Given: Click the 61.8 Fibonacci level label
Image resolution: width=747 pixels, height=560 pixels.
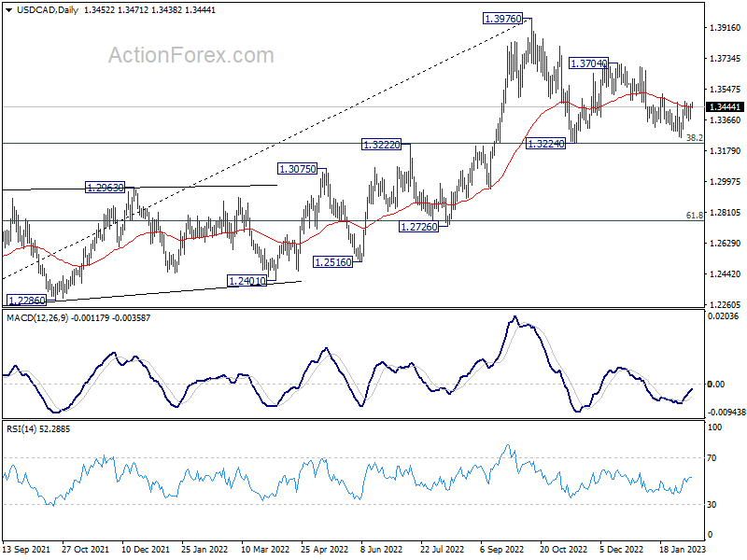Looking at the screenshot, I should point(694,216).
